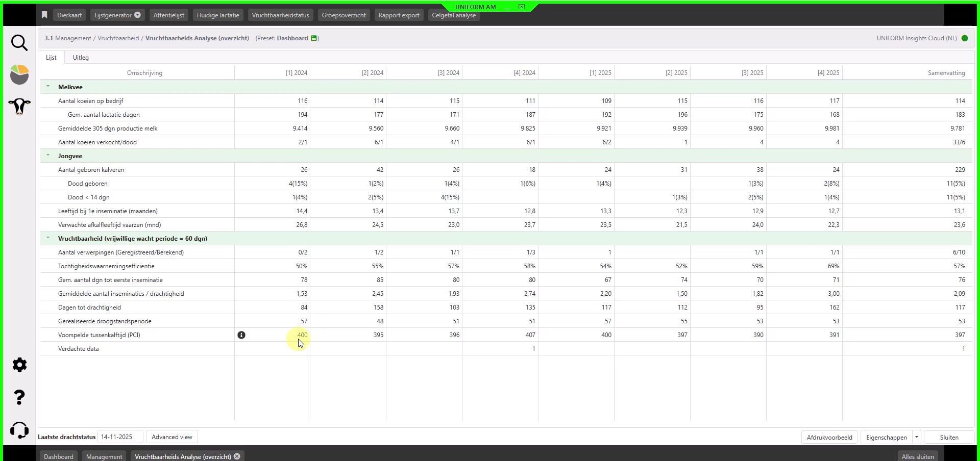Close the Vruchtbaarheids Analyse bottom tab
Screen dimensions: 980x461
(x=237, y=456)
